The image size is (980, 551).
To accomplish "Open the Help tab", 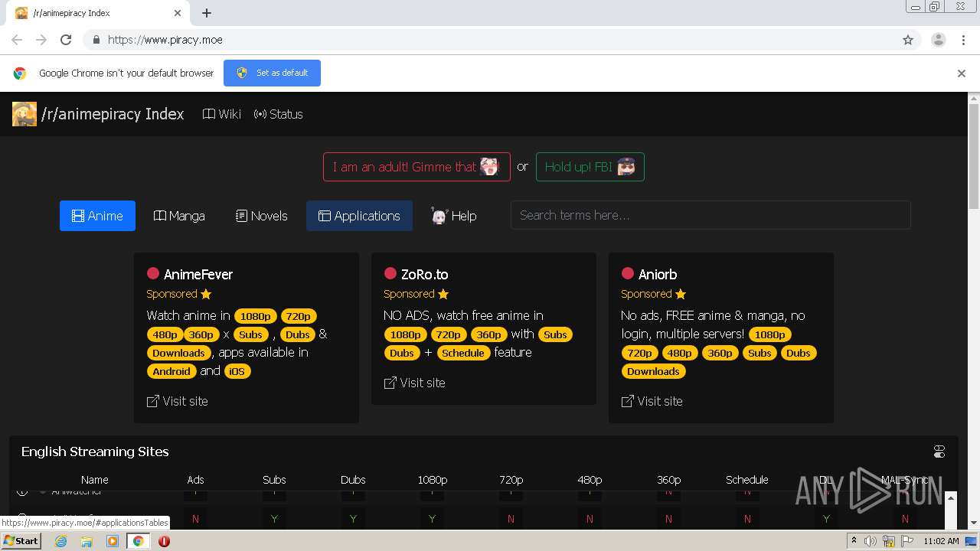I will click(x=453, y=216).
